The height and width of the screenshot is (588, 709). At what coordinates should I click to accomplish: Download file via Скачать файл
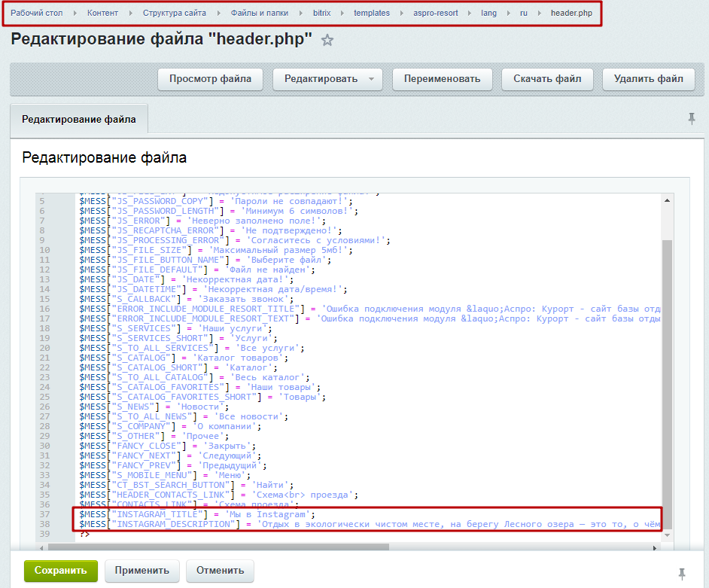point(547,79)
